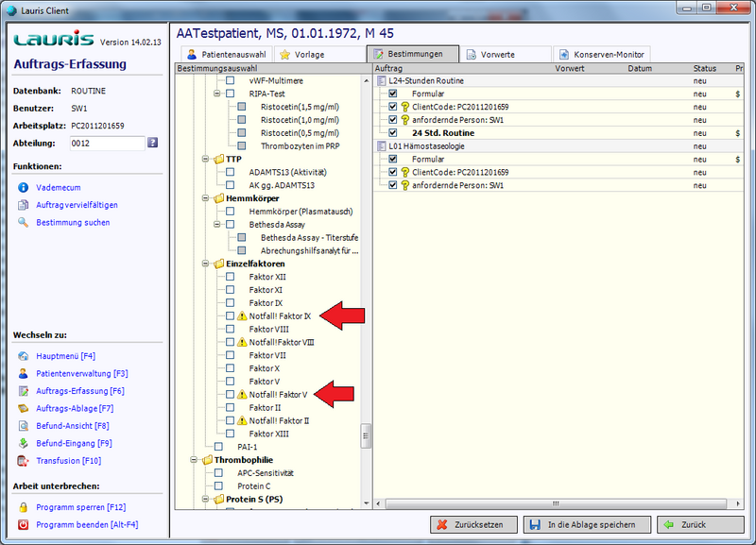
Task: Tick the Notfall! Faktor IX checkbox
Action: (230, 315)
